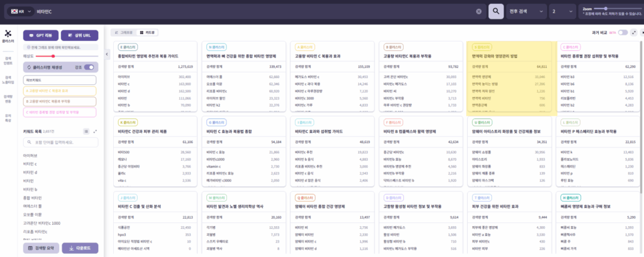This screenshot has width=644, height=257.
Task: Adjust the Zoom slider handle
Action: pyautogui.click(x=605, y=8)
